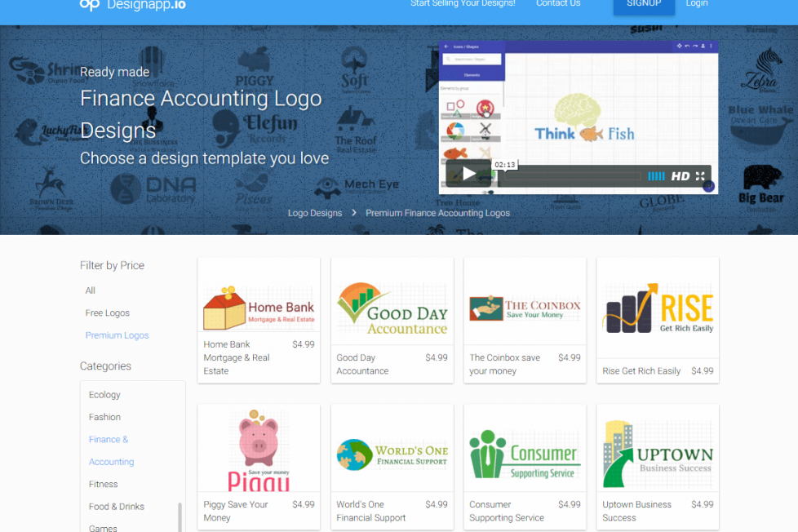
Task: Click the SIGNUP button
Action: pyautogui.click(x=644, y=5)
